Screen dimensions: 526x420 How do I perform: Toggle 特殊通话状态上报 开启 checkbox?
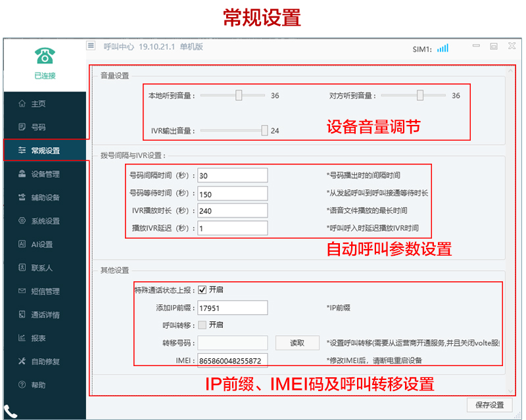pos(203,289)
